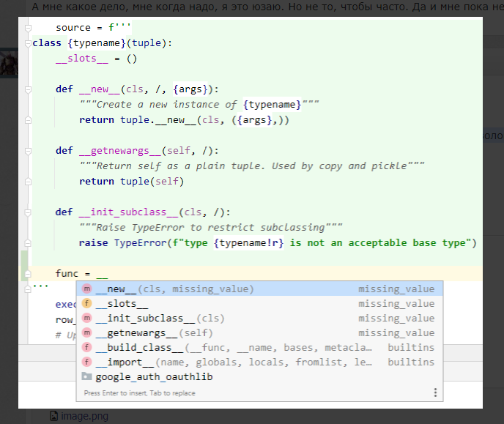This screenshot has width=504, height=424.
Task: Fold the def __init_subclass__ method
Action: tap(29, 212)
